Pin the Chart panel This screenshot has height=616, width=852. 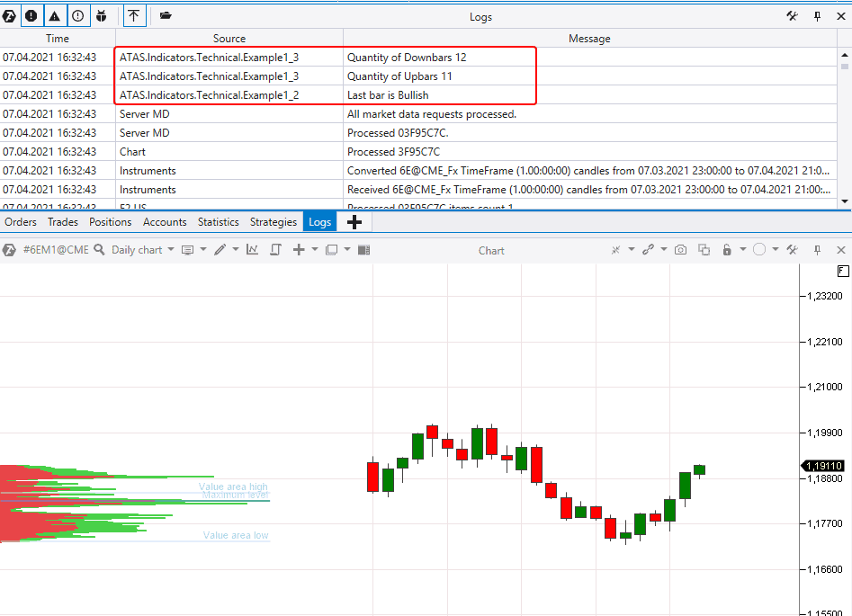tap(817, 250)
